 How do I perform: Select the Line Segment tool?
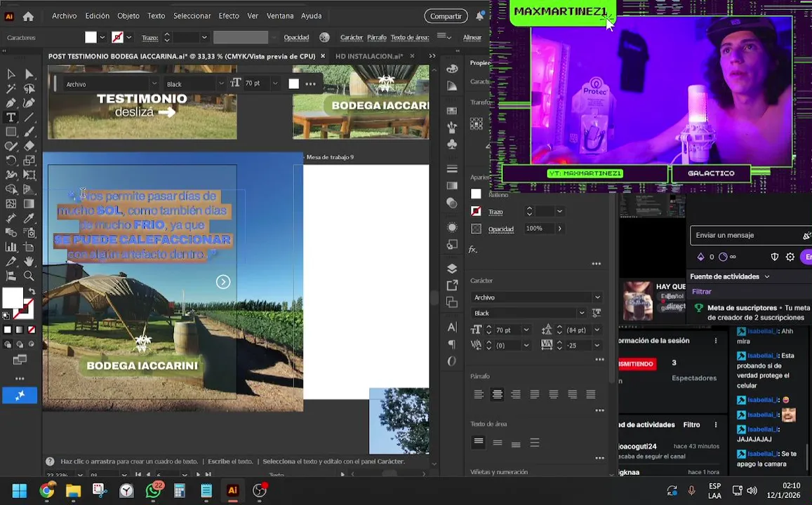[29, 117]
